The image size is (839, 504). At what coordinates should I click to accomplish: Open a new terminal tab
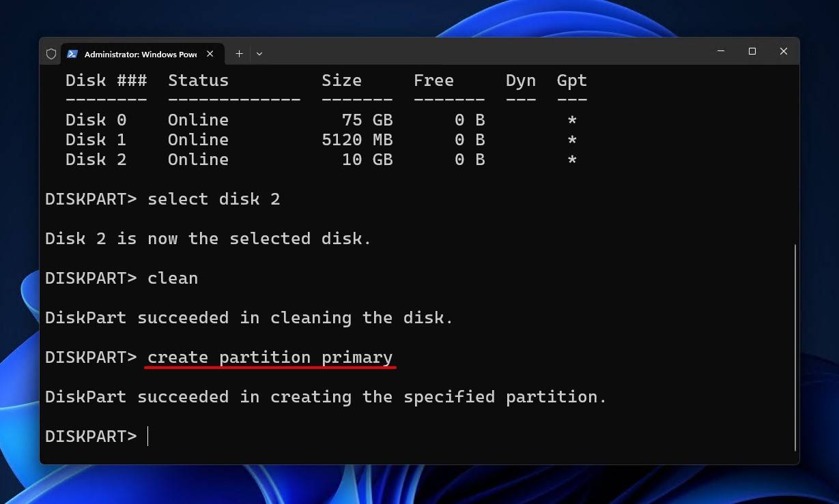coord(239,53)
